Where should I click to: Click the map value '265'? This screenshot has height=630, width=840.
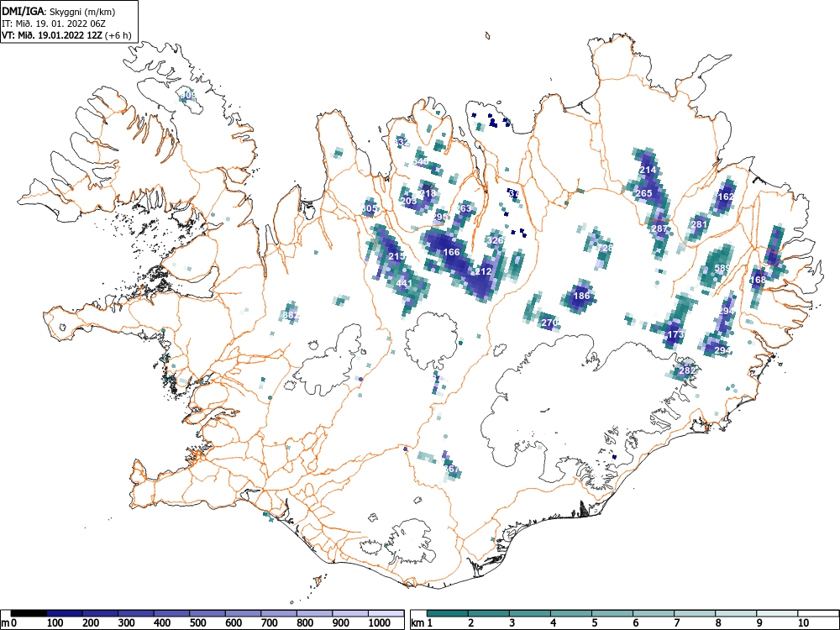(643, 193)
